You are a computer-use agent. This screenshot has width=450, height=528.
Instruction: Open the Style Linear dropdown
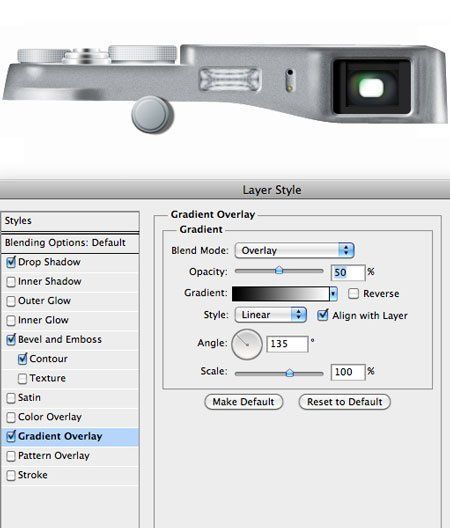click(270, 315)
